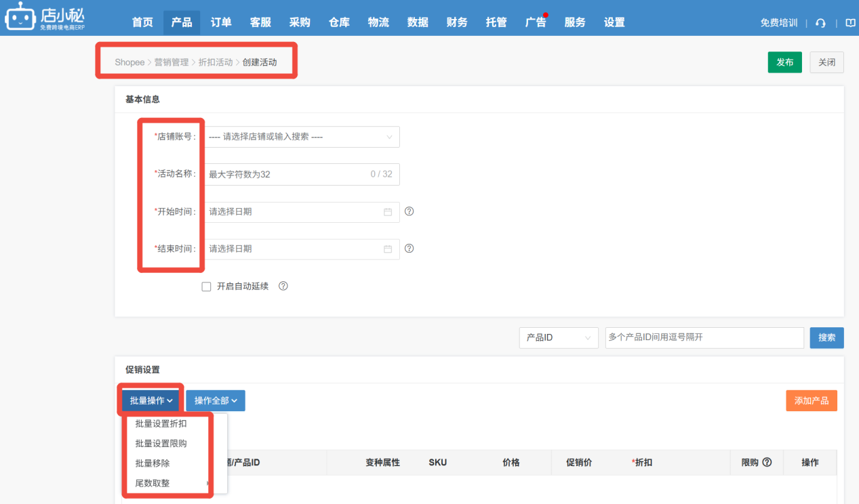Screen dimensions: 859x504
Task: Click the 价格 column header
Action: click(511, 463)
